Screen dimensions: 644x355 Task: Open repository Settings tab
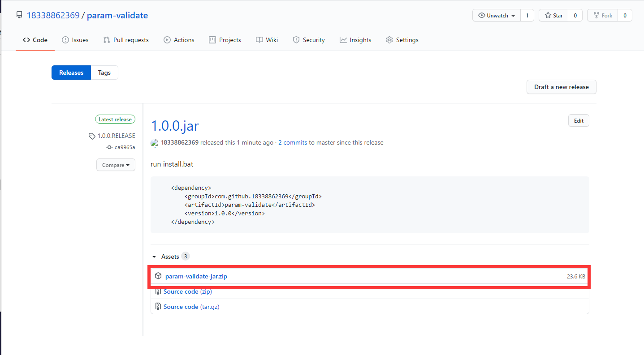pyautogui.click(x=402, y=40)
